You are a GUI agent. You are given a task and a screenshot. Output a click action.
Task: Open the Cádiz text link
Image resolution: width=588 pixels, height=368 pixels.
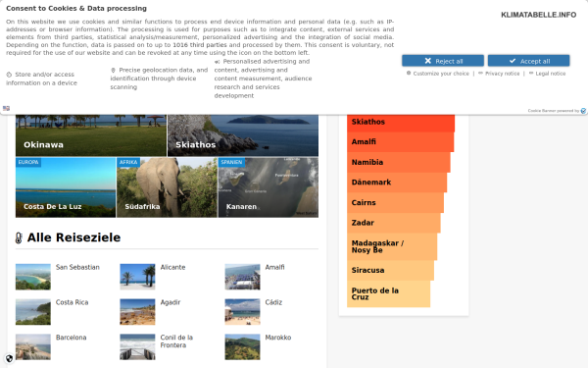[273, 302]
